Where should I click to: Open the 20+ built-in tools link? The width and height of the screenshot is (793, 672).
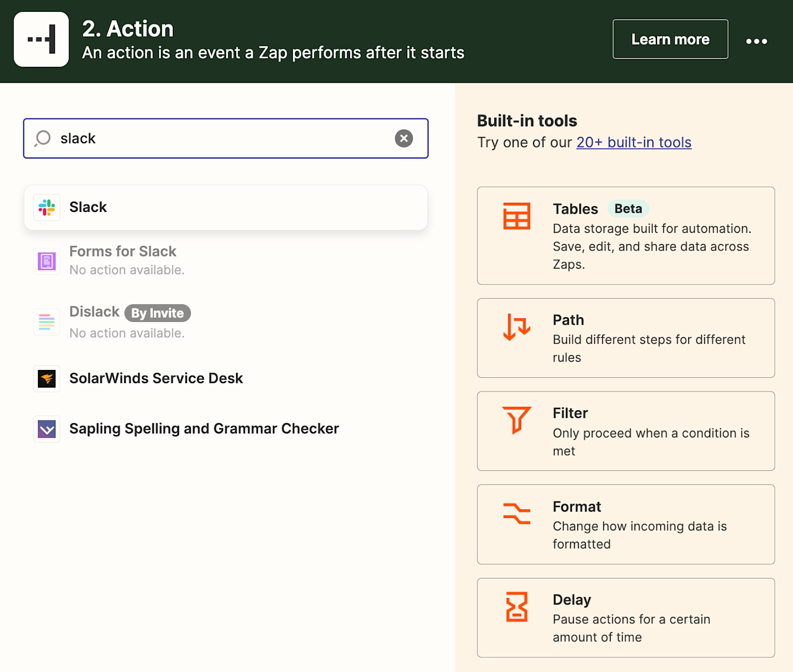(633, 142)
